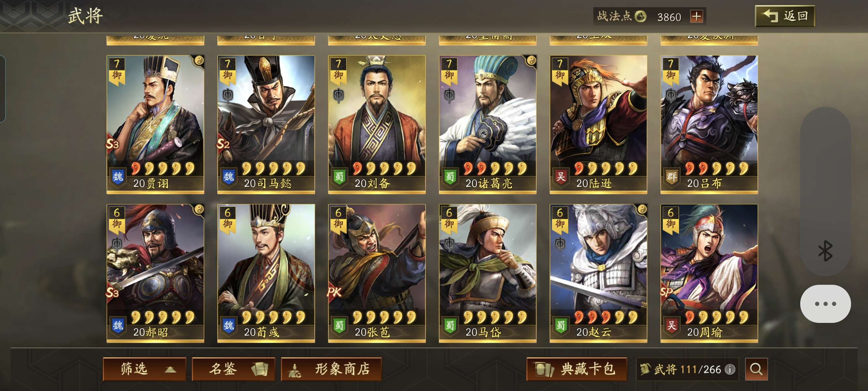Tap the star rating row on 马岱 card
868x391 pixels.
495,317
